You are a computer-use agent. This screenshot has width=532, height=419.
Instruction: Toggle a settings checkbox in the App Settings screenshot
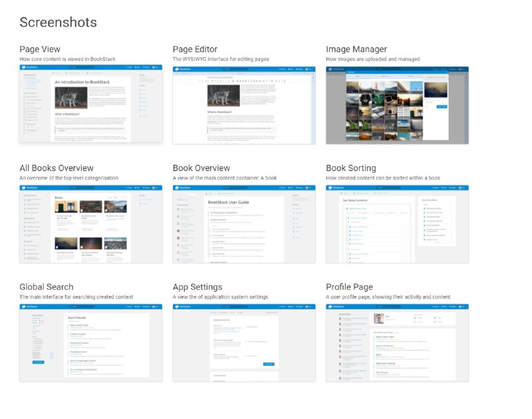(x=246, y=326)
